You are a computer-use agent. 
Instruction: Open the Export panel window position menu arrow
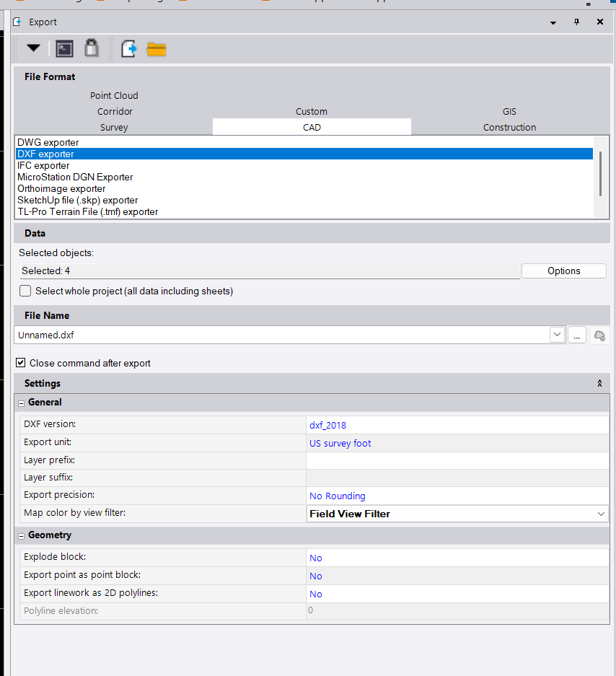pyautogui.click(x=553, y=22)
